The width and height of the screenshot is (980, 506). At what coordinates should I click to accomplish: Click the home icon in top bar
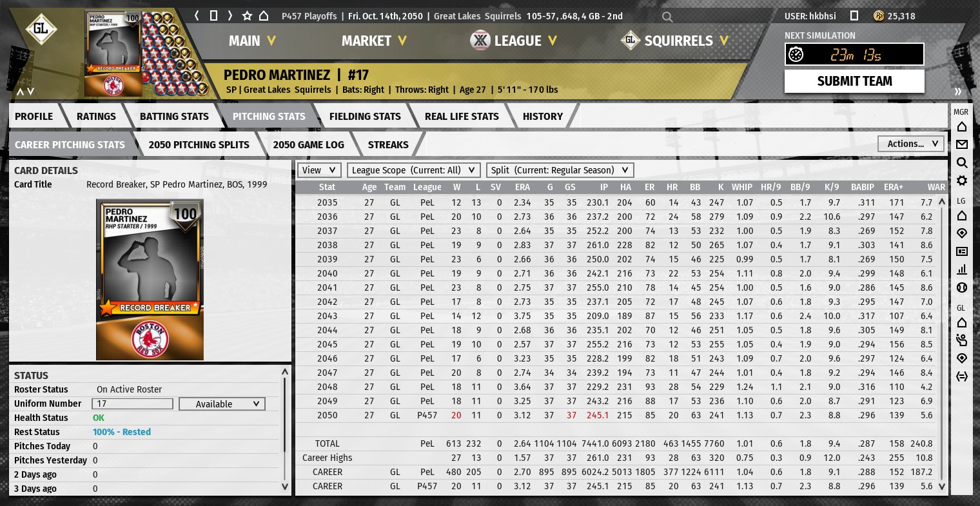(264, 15)
